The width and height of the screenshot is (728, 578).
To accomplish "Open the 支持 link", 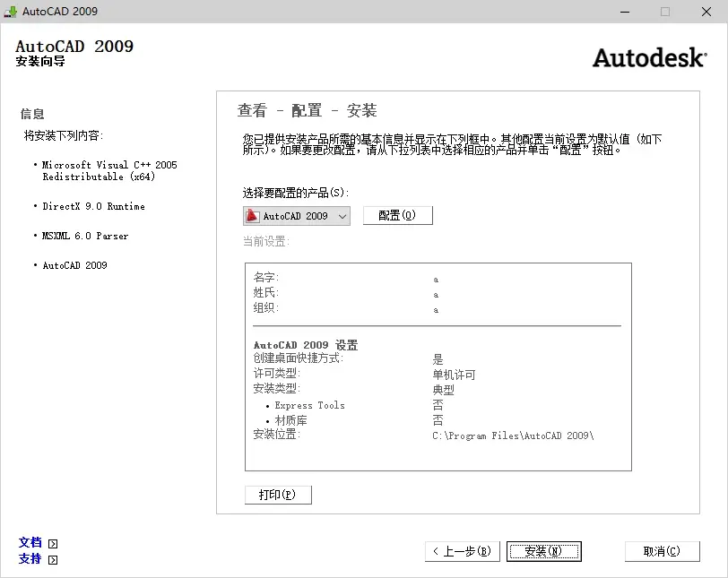I will [x=30, y=558].
